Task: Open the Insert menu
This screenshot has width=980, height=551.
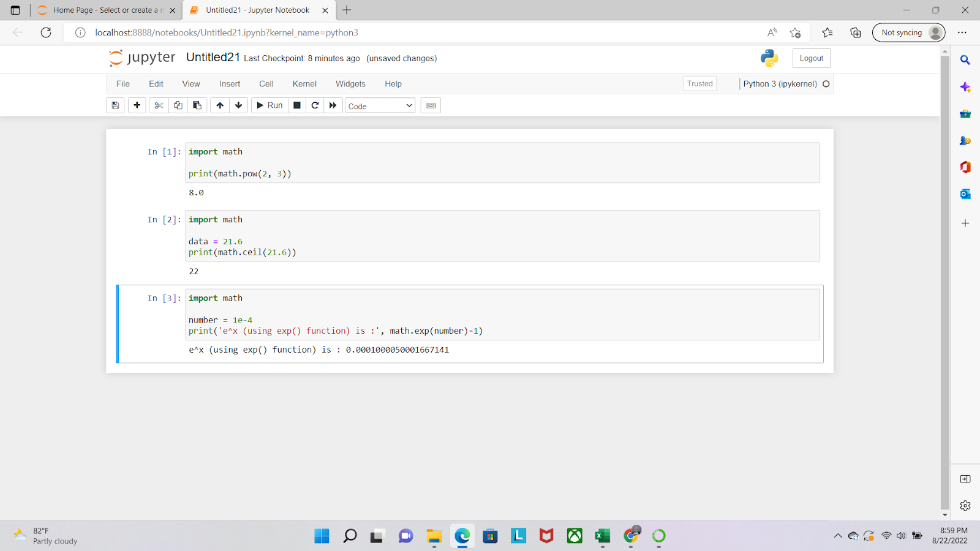Action: click(x=230, y=84)
